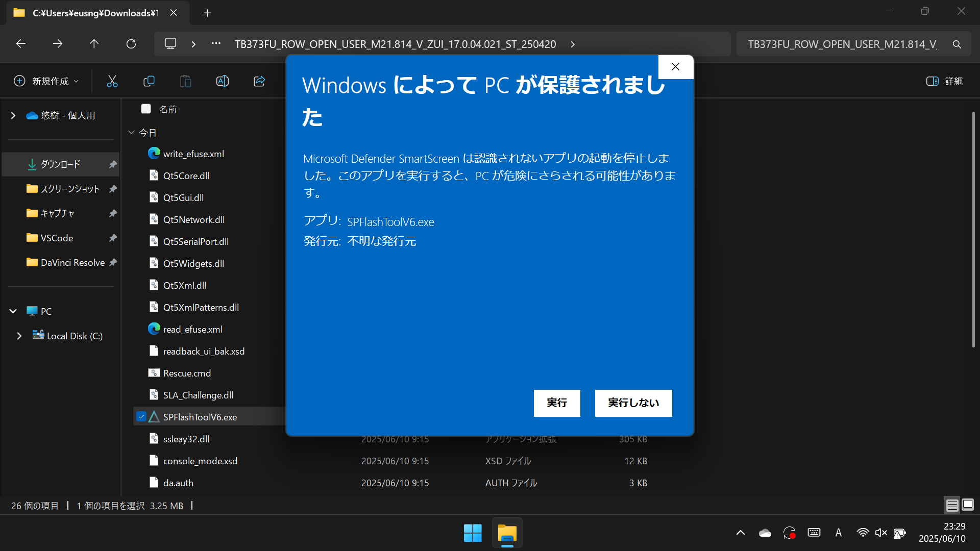
Task: Switch to large thumbnails view icon
Action: 968,505
